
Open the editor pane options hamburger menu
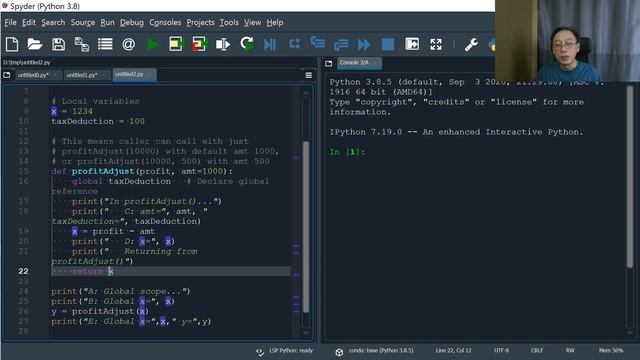click(x=309, y=75)
